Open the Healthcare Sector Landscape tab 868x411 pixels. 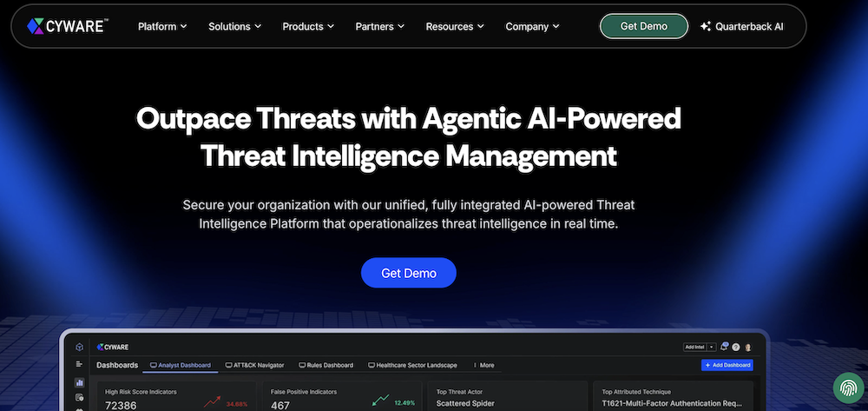pos(414,365)
